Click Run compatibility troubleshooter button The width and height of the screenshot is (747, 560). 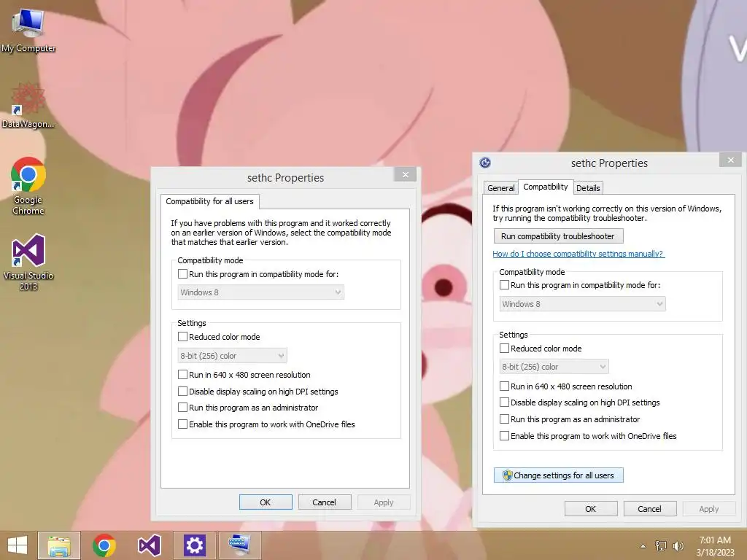pyautogui.click(x=558, y=236)
